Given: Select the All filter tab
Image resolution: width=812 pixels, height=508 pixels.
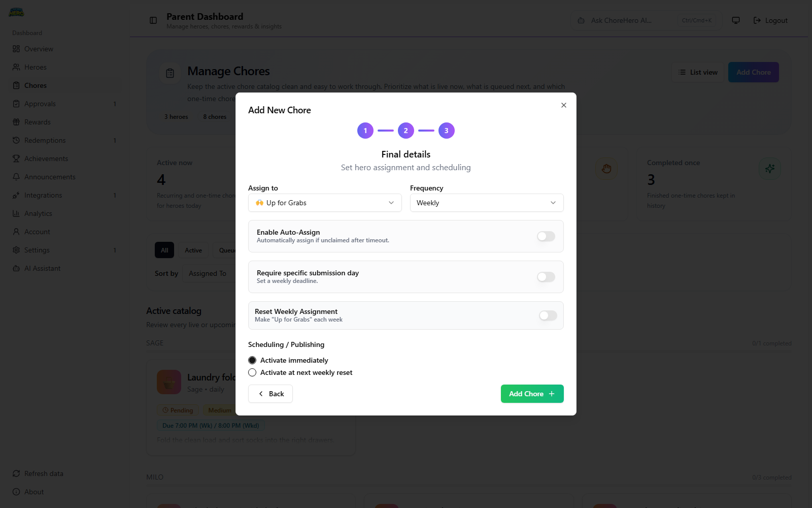Looking at the screenshot, I should coord(164,250).
